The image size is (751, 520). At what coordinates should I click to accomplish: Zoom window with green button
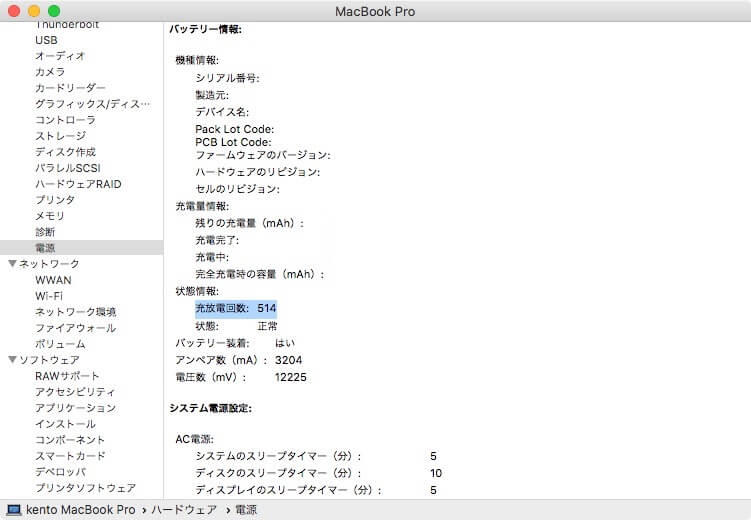click(54, 11)
